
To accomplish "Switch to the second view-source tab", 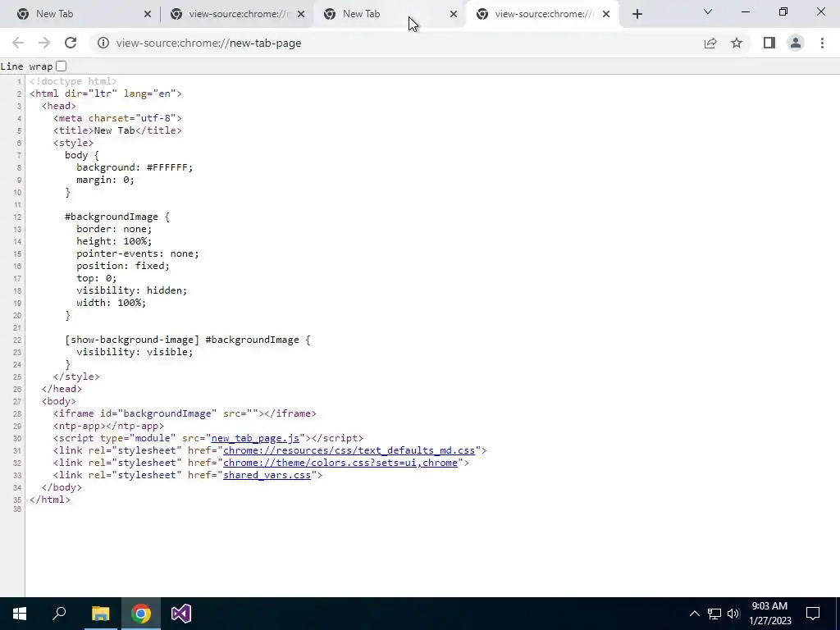I will 238,14.
